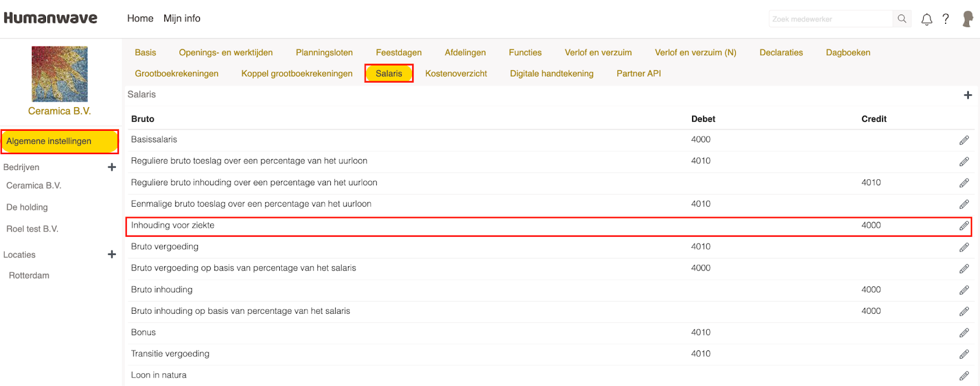Open Openings- en werktijden tab
This screenshot has height=386, width=980.
226,53
